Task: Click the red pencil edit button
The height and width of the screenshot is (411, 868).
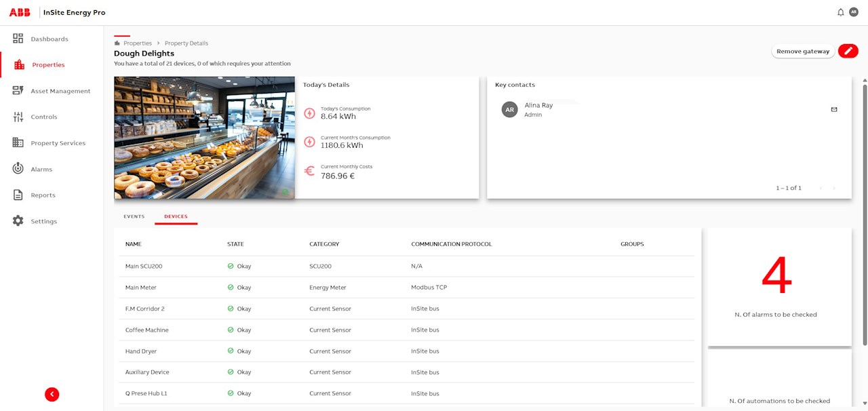Action: click(848, 51)
